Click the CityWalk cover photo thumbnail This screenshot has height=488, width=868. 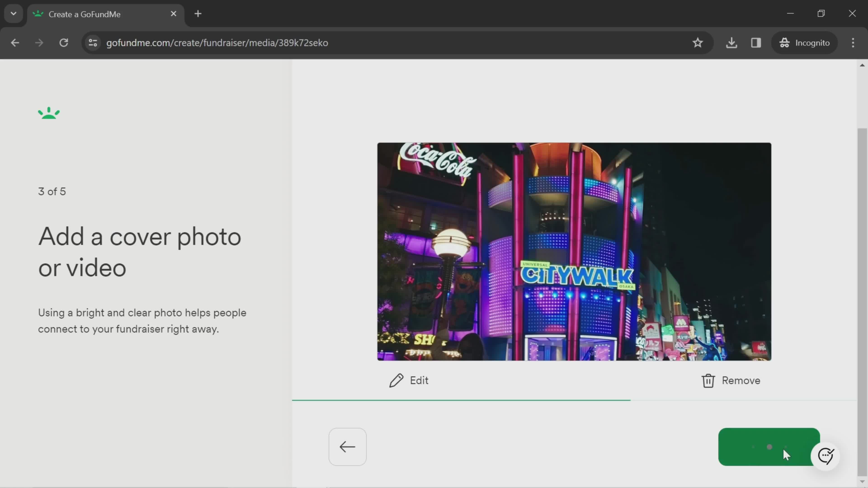(x=574, y=252)
